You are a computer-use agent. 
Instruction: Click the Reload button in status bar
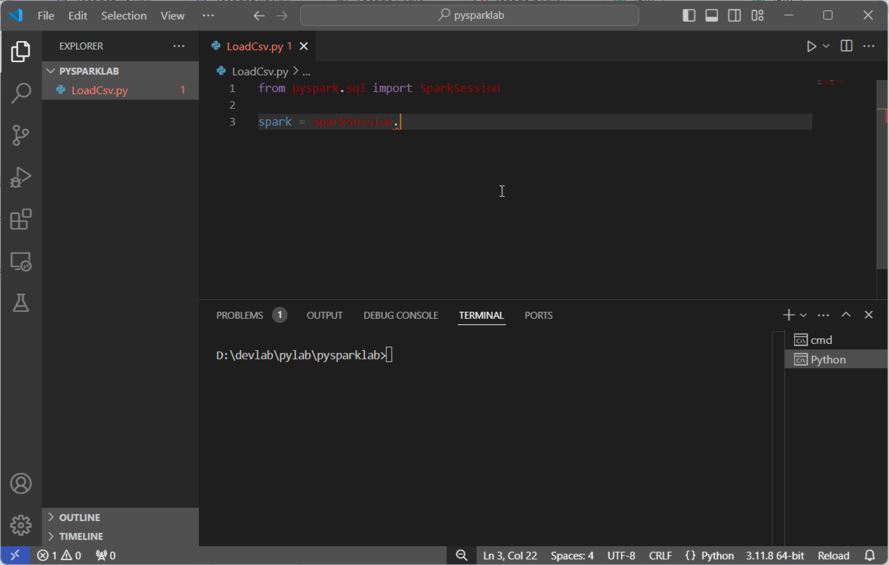click(x=833, y=555)
